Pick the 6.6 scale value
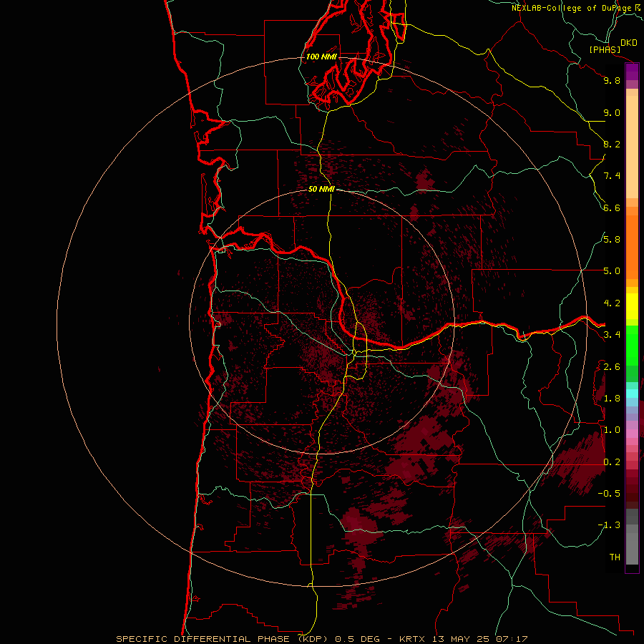The width and height of the screenshot is (644, 644). [x=612, y=208]
